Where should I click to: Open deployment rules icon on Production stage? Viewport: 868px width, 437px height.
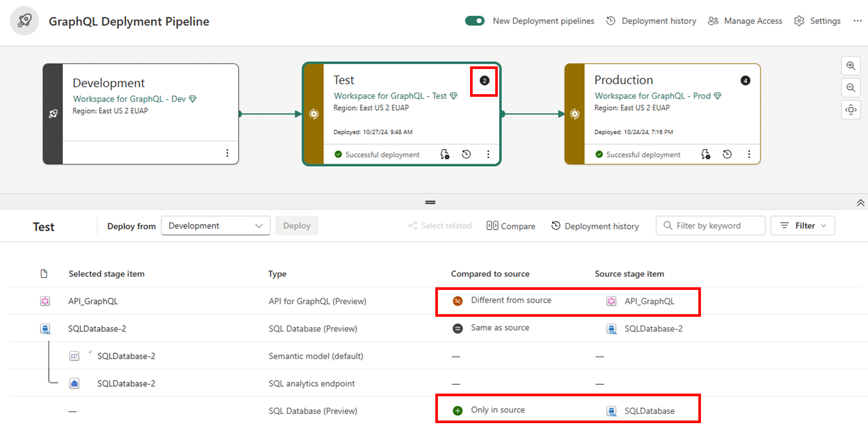coord(706,154)
